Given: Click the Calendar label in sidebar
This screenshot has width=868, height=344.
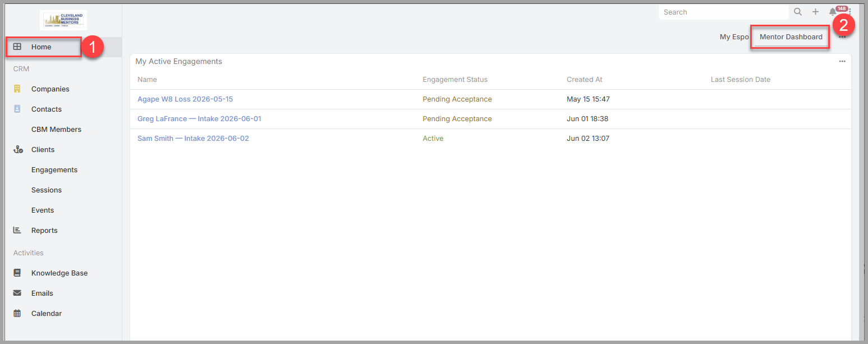Looking at the screenshot, I should pos(47,314).
